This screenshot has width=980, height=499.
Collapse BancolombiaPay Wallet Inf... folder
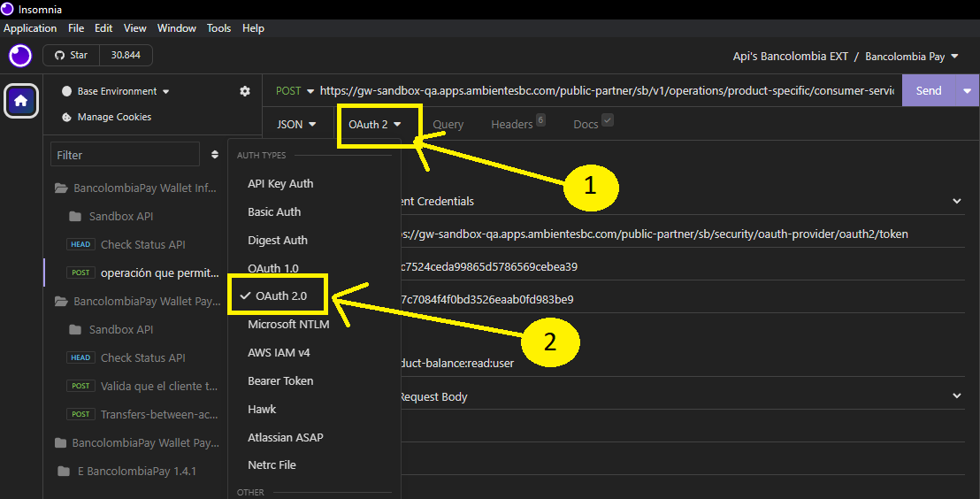[135, 188]
